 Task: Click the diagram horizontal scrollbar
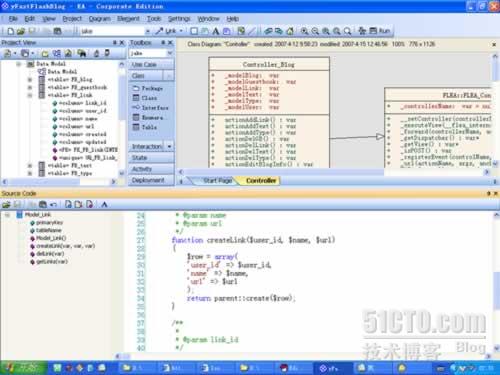tap(282, 172)
